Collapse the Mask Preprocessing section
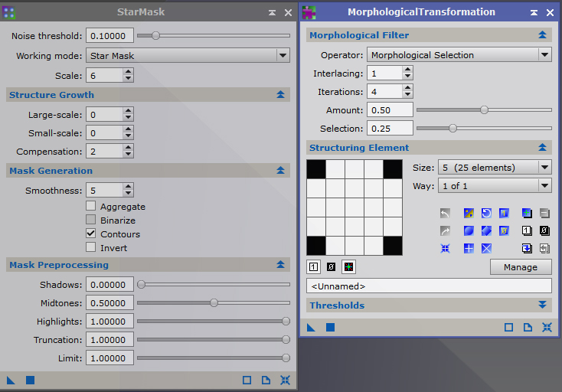This screenshot has width=562, height=392. point(281,265)
